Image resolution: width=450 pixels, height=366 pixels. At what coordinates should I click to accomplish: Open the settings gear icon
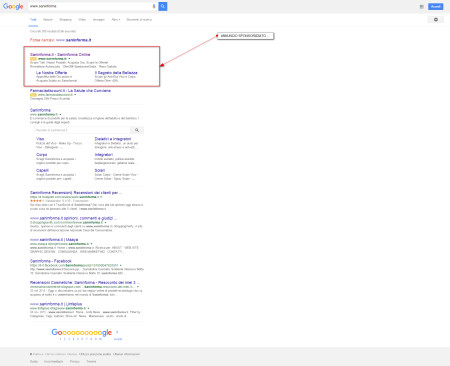[436, 20]
